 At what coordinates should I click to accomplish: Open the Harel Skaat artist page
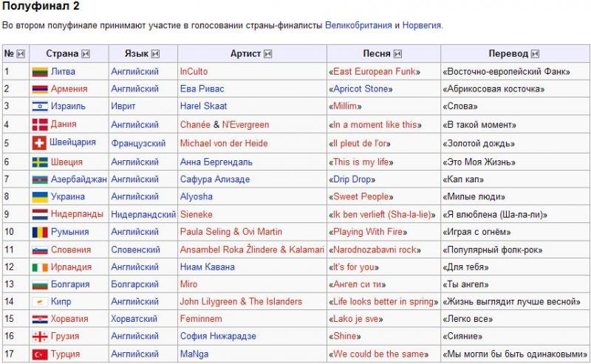coord(204,106)
